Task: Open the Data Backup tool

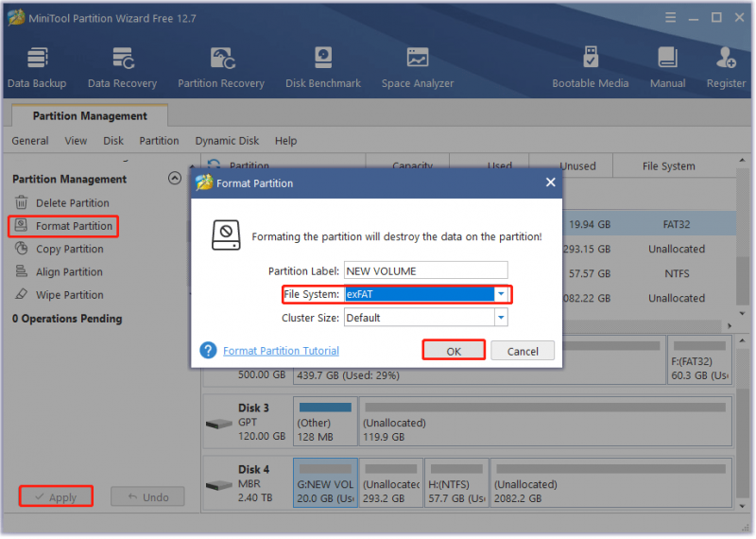Action: click(x=37, y=67)
